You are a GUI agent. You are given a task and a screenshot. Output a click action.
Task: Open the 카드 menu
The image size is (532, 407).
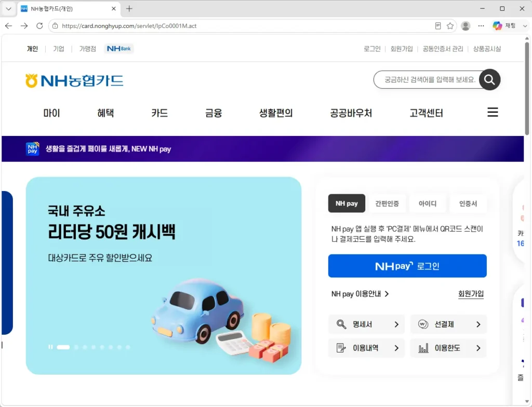pos(159,113)
